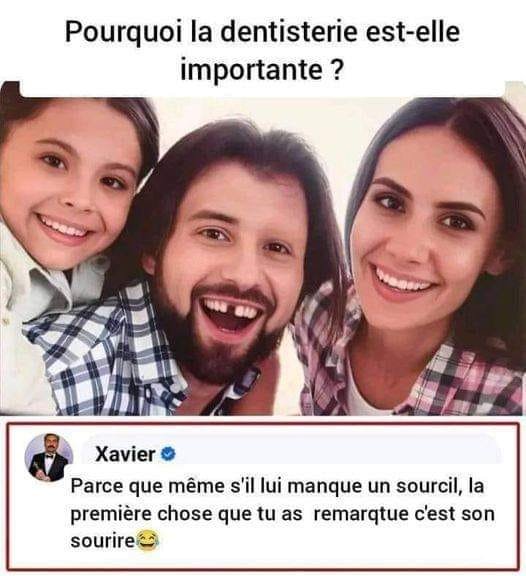This screenshot has height=576, width=526.
Task: Click the word "sourire" in the comment
Action: click(103, 541)
